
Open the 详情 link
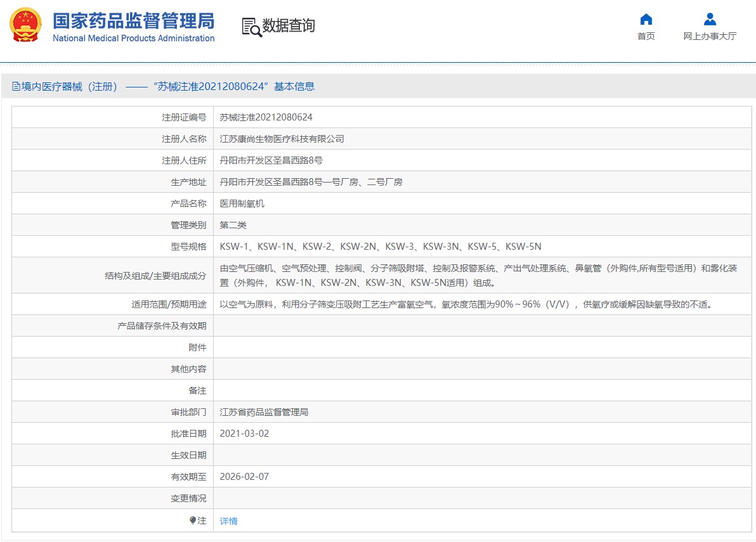click(x=228, y=521)
